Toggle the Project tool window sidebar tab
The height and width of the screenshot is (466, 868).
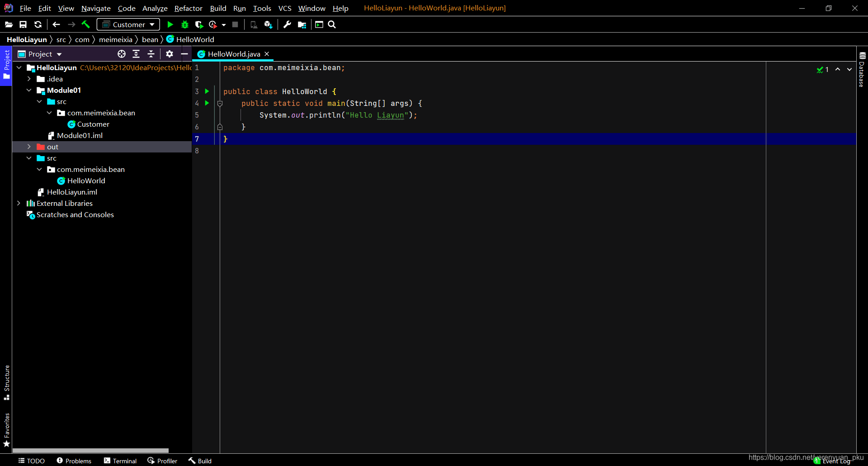click(x=6, y=65)
